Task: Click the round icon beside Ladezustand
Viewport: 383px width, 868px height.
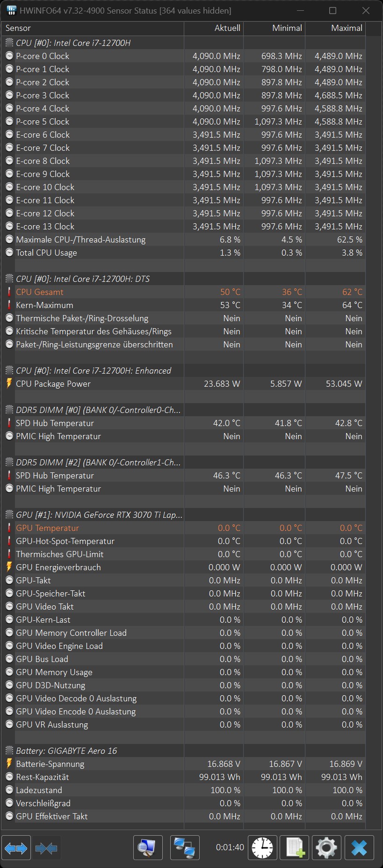Action: tap(9, 790)
